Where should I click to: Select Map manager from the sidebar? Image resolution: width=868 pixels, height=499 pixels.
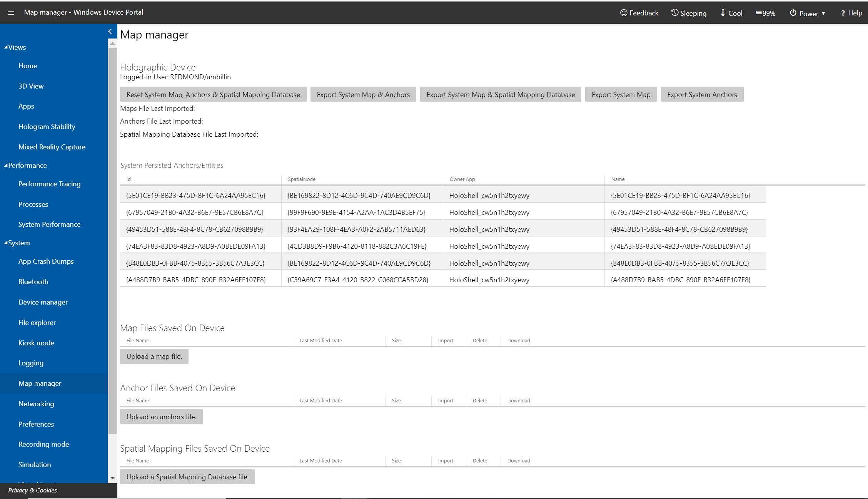tap(39, 383)
